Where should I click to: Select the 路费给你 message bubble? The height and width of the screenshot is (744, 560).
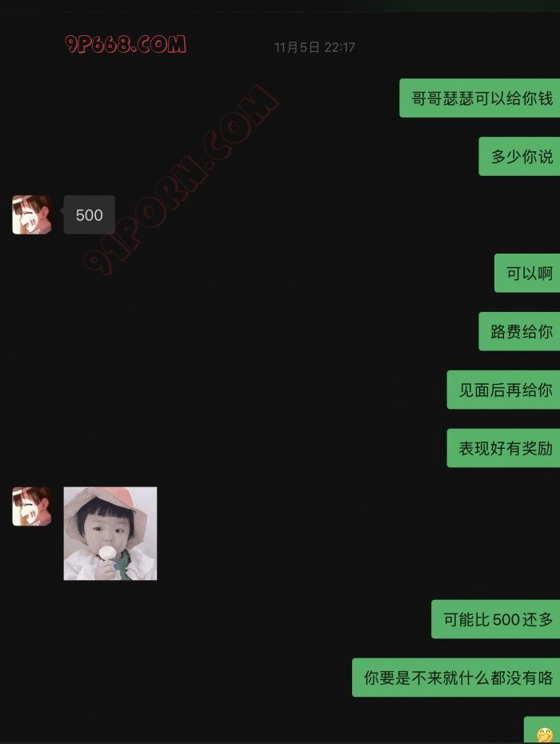tap(519, 331)
